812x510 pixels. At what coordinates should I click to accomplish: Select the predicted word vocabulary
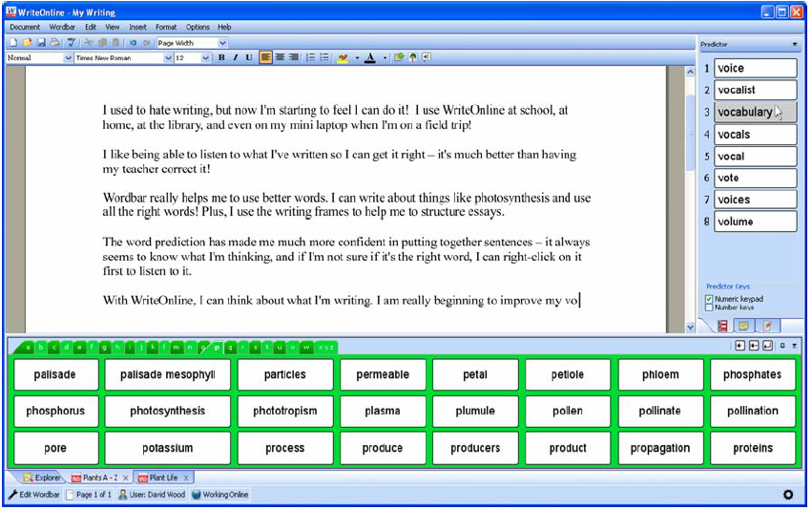tap(755, 112)
